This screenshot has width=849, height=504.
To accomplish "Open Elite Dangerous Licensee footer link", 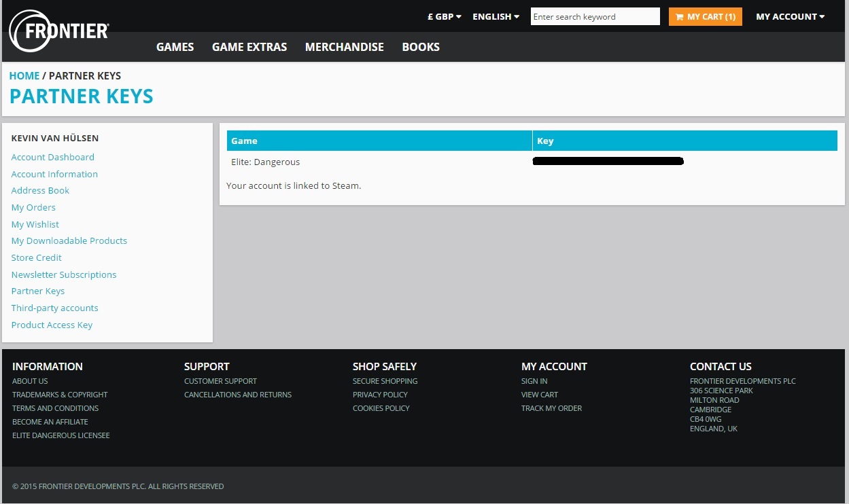I will click(61, 435).
